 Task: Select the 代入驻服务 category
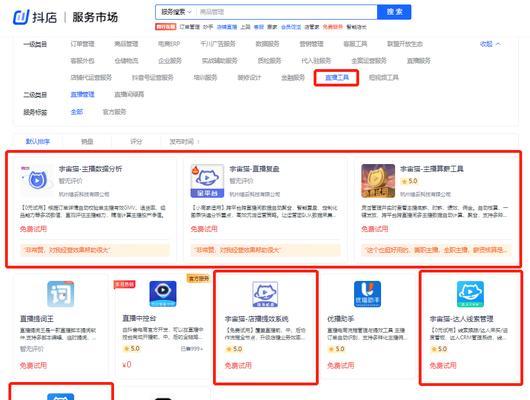316,61
